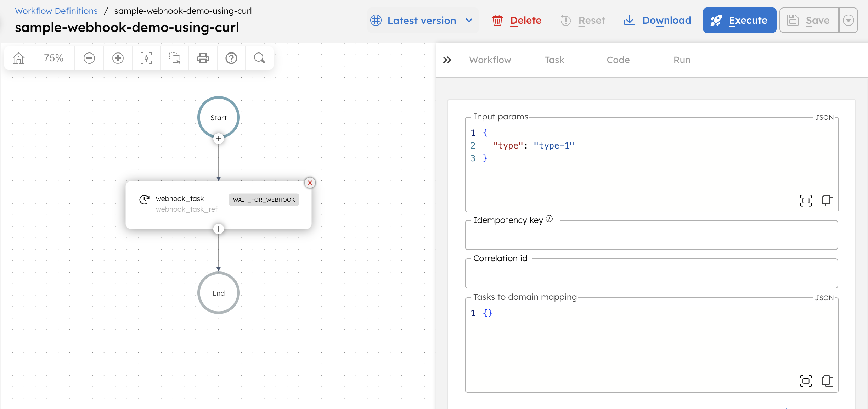
Task: Click the End node
Action: pyautogui.click(x=219, y=293)
